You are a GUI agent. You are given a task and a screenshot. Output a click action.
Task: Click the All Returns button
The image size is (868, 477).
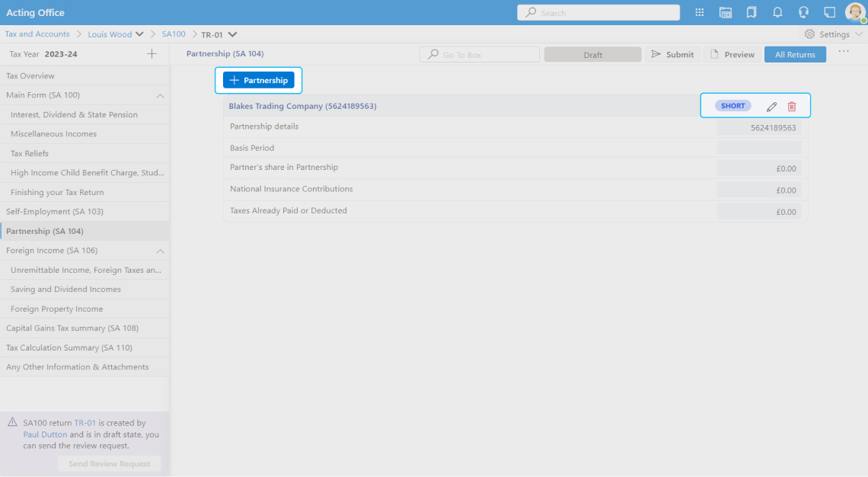point(795,55)
